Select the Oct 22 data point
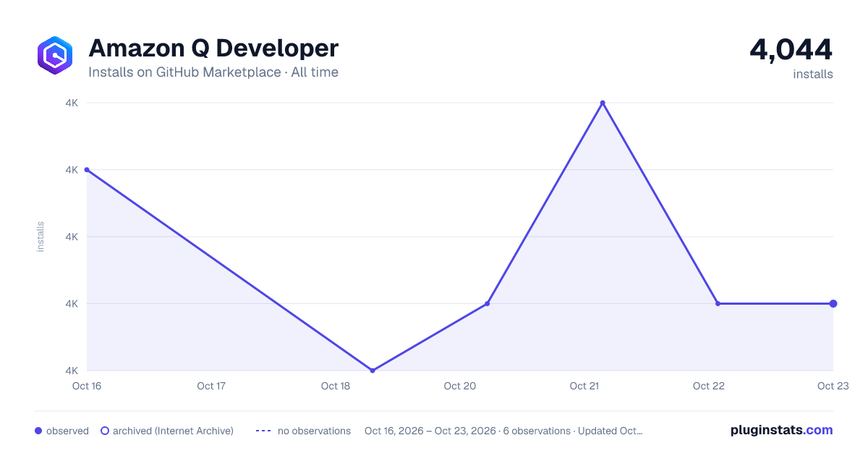868x456 pixels. coord(718,303)
